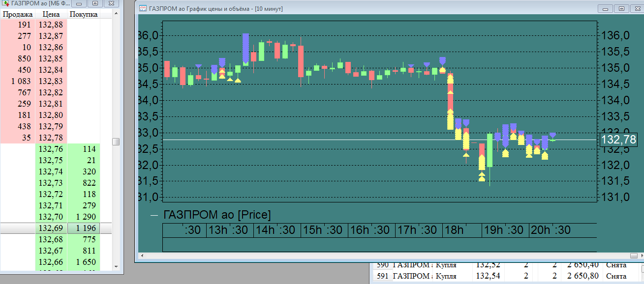Minimize the ГАЗПРОМ price chart window
Viewport: 644px width, 284px height.
pos(606,9)
